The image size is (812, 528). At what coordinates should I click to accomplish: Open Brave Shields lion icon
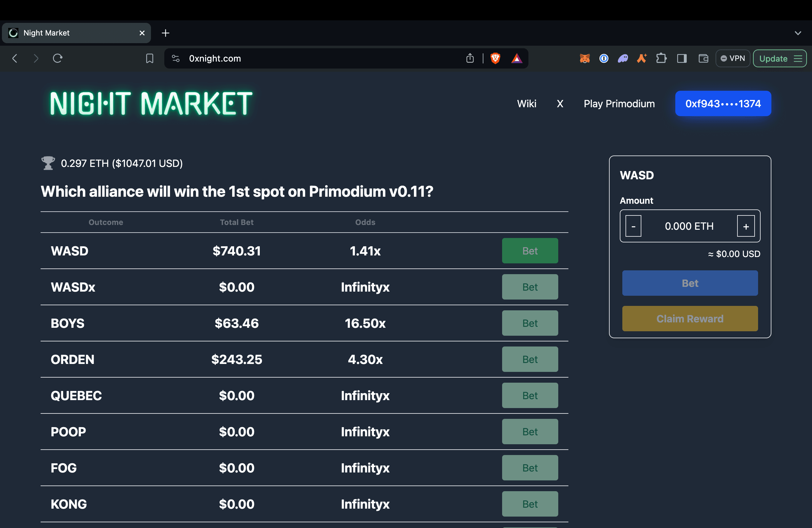click(495, 58)
